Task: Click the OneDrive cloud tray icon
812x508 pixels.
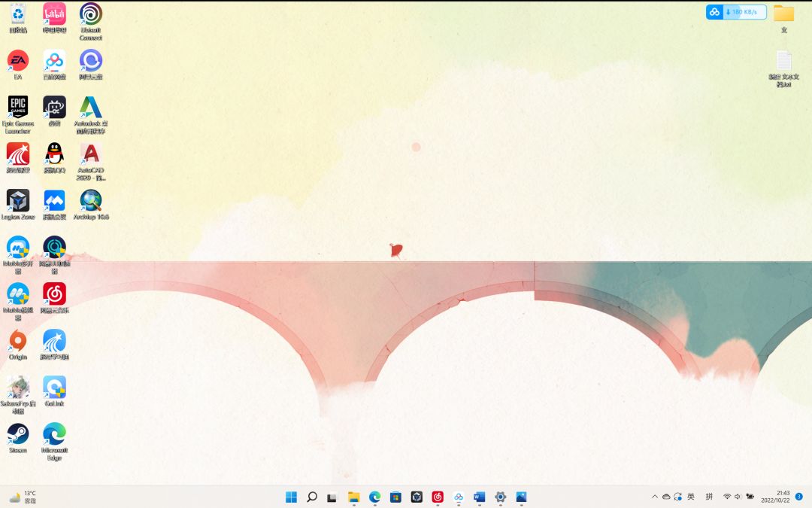Action: click(666, 497)
